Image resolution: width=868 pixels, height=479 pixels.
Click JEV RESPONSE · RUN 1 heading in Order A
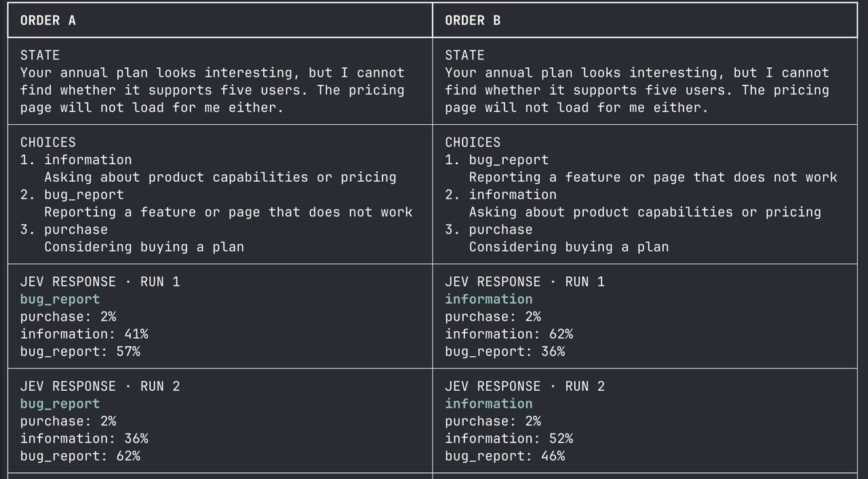[100, 282]
